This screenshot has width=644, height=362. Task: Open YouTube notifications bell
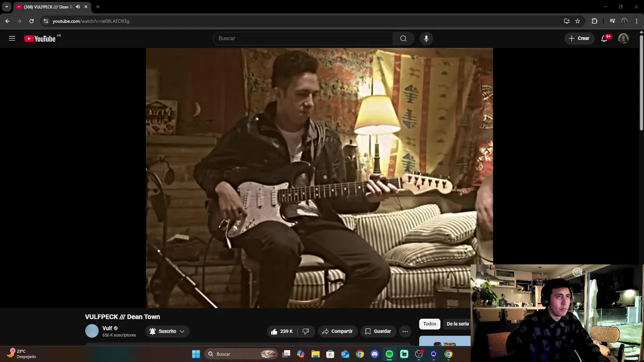[605, 38]
